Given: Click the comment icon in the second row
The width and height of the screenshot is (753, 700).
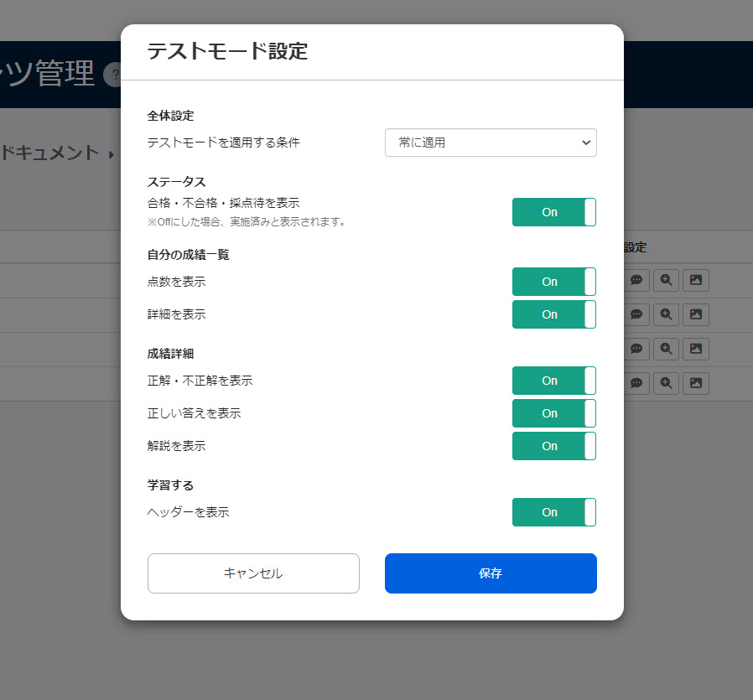Looking at the screenshot, I should click(x=636, y=315).
